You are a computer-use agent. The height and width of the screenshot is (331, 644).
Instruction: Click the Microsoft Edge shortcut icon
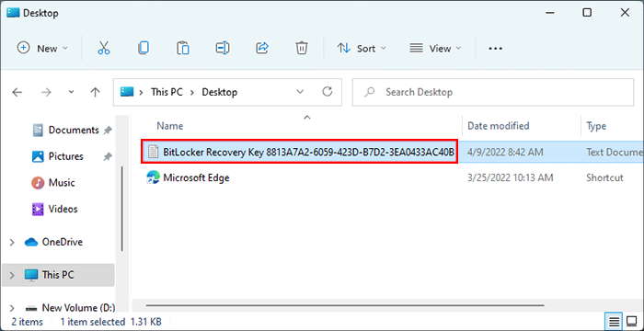153,177
